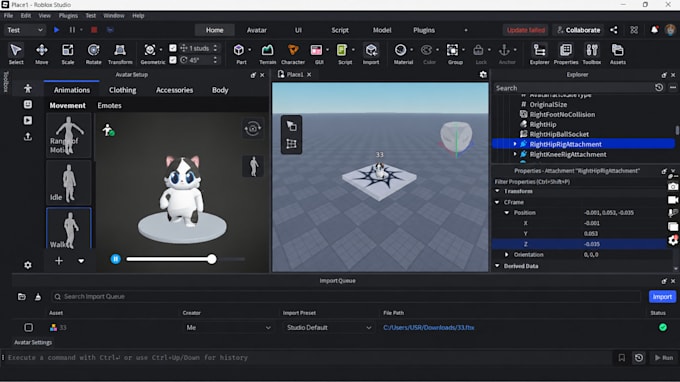Open the Toolbox button in ribbon

coord(592,54)
